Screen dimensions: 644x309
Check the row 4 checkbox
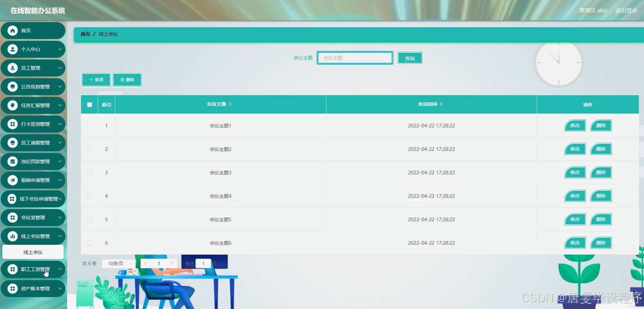pos(89,196)
